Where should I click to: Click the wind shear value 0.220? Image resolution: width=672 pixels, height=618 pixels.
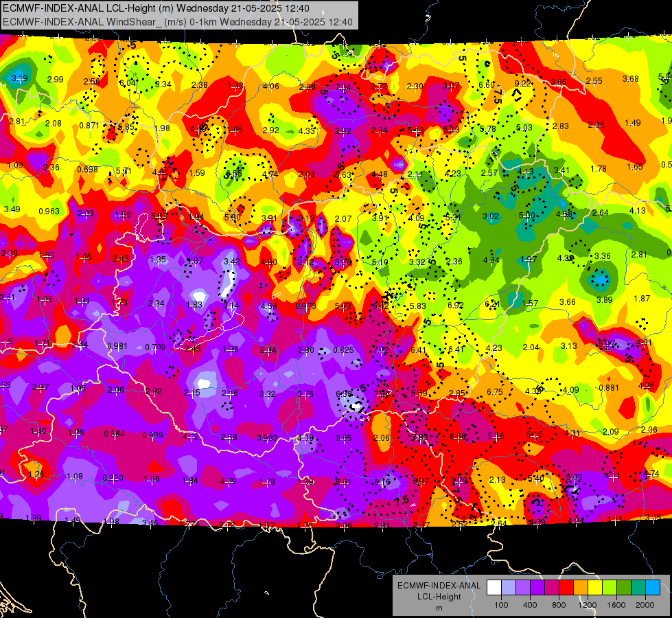(113, 477)
